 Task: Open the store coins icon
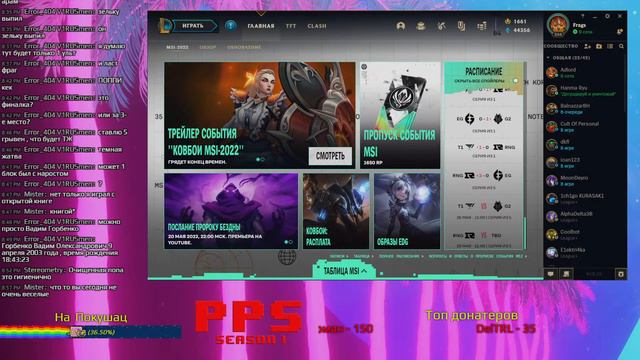coord(482,26)
